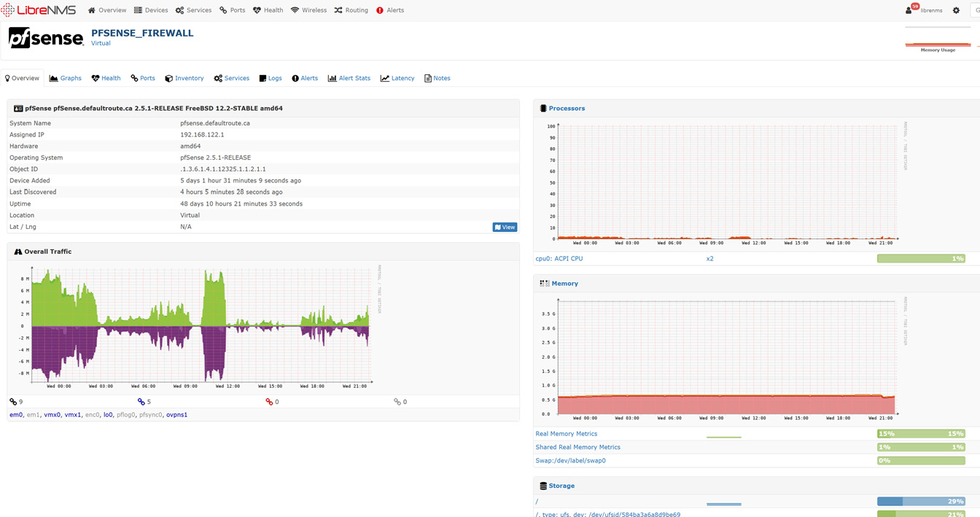Open the cpu0: ACPI CPU link

pyautogui.click(x=559, y=259)
